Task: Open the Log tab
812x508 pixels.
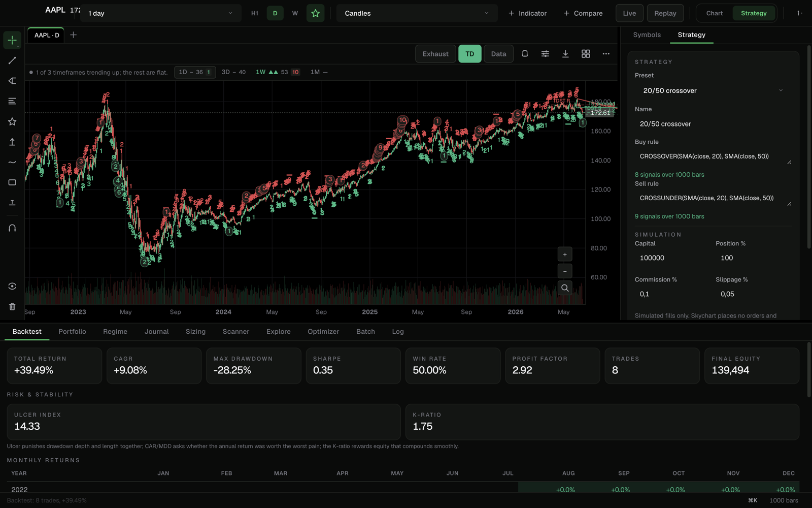Action: point(398,331)
